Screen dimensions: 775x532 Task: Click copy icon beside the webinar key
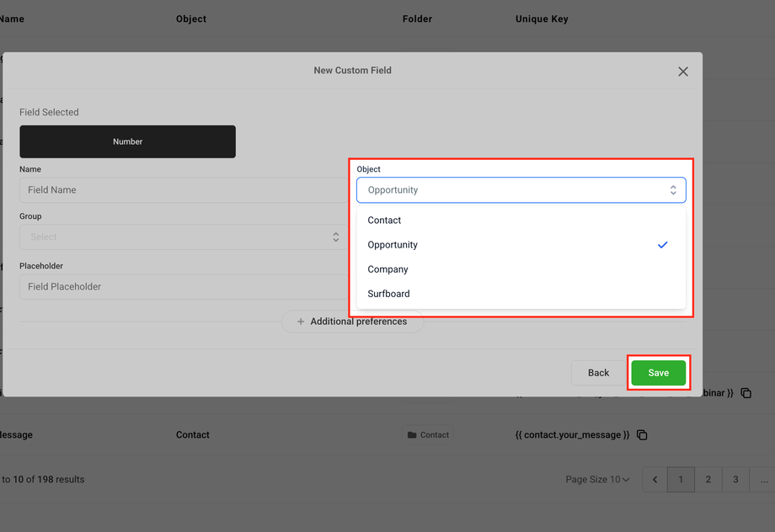pyautogui.click(x=746, y=393)
